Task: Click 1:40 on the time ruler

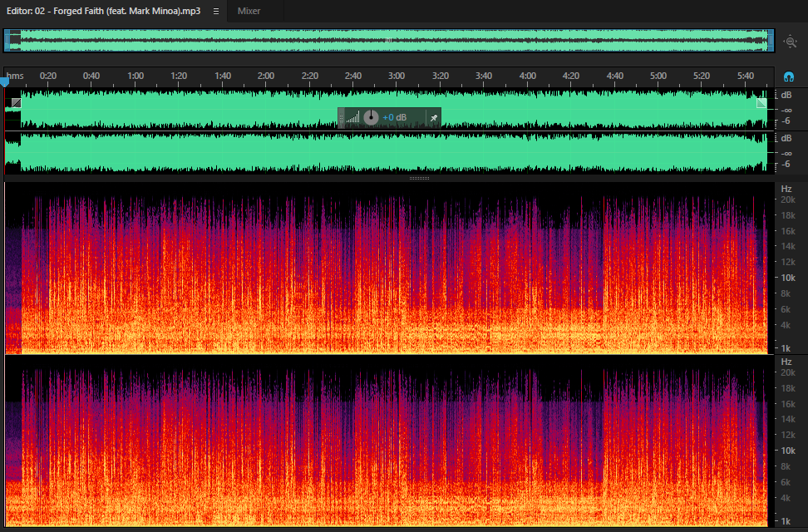Action: (223, 76)
